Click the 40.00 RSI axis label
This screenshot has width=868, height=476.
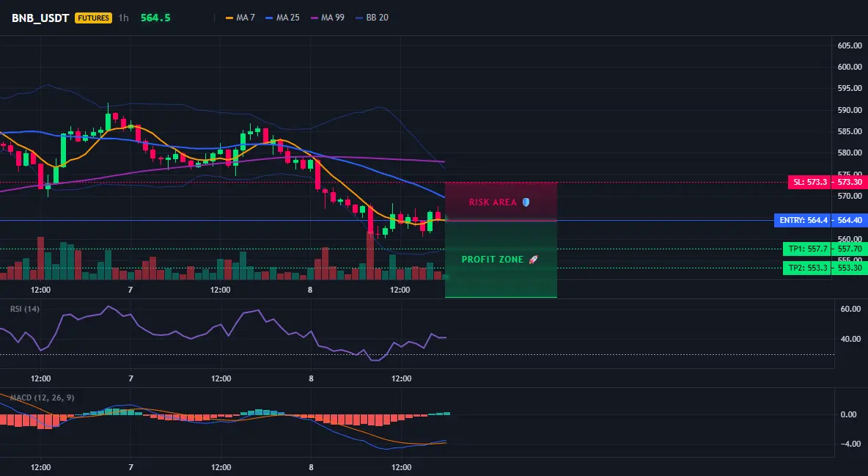851,339
